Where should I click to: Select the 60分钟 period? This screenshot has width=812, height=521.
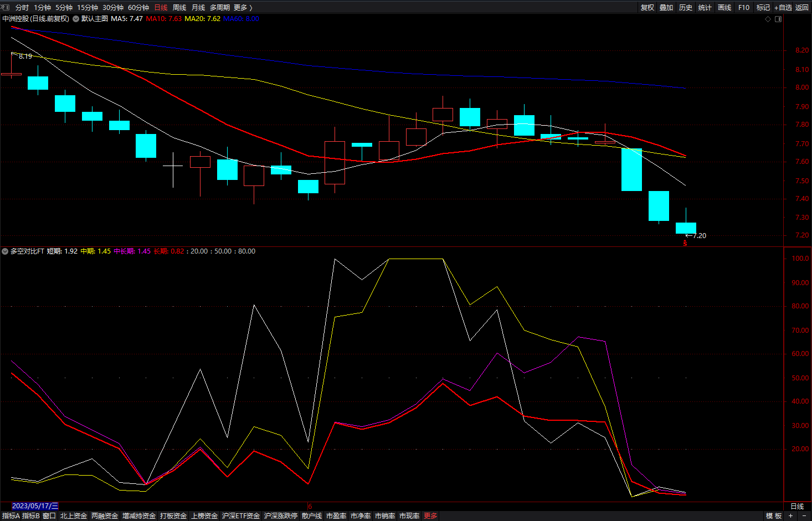point(138,8)
